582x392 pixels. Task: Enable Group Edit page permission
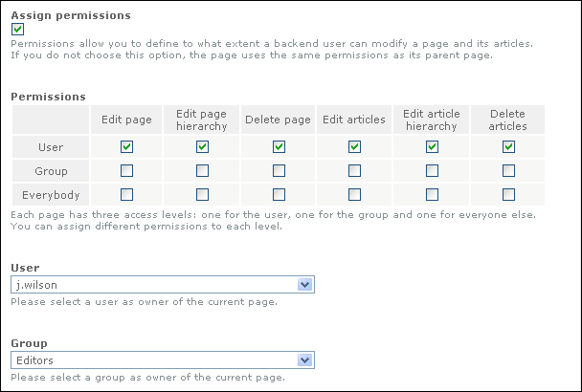coord(126,170)
